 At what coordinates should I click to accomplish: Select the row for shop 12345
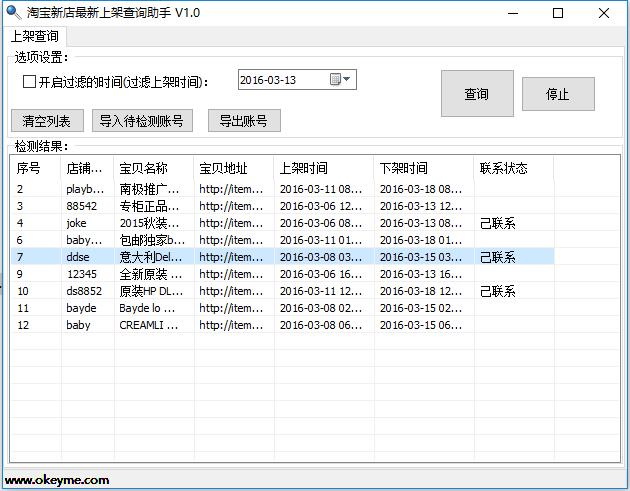tap(283, 274)
